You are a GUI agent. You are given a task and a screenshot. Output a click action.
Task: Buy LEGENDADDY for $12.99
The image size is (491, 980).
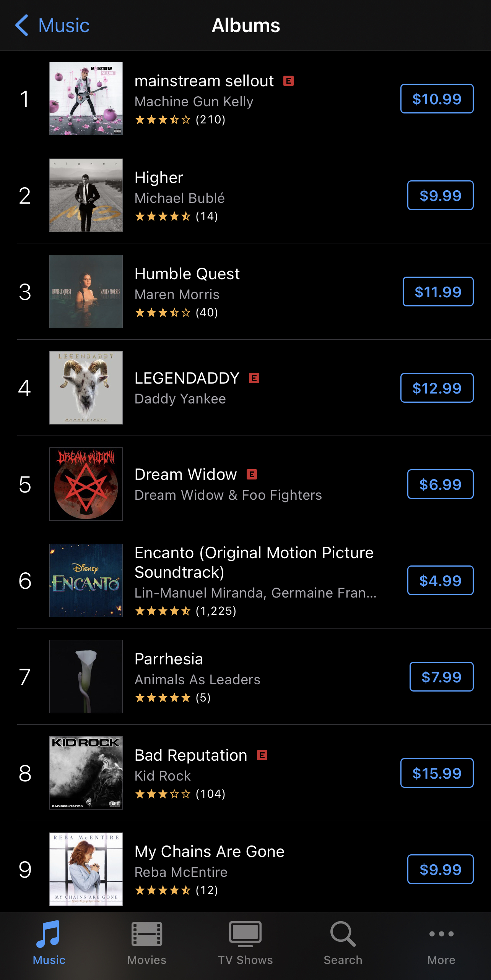(x=437, y=388)
